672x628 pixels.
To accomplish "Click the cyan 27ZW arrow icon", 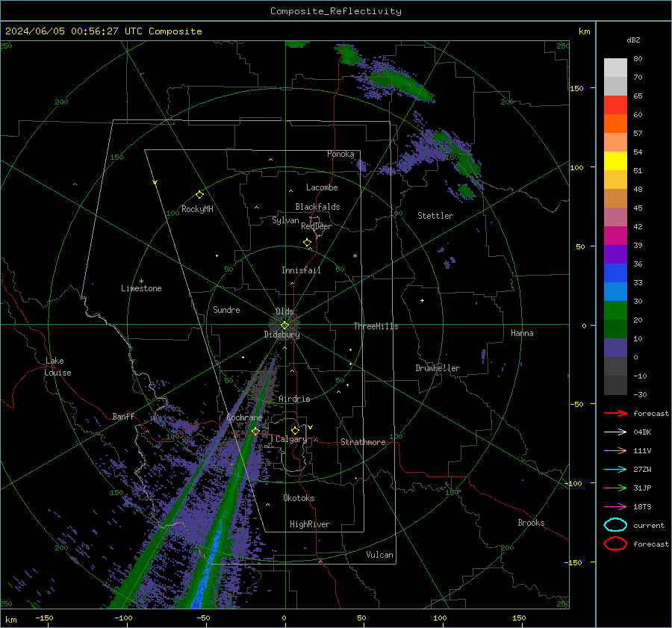I will coord(615,470).
